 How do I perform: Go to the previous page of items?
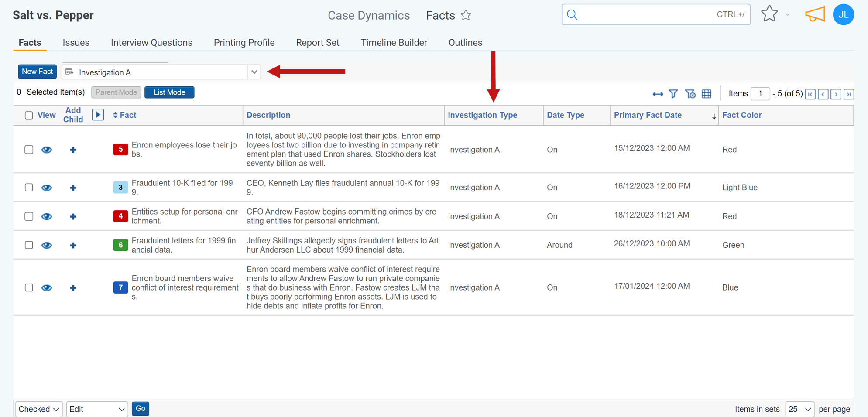click(x=823, y=94)
